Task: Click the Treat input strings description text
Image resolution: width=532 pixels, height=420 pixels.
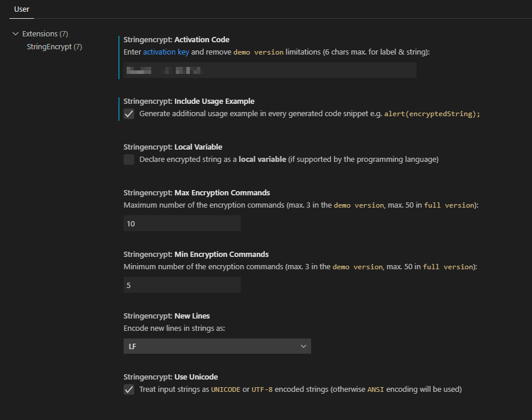Action: [x=301, y=389]
